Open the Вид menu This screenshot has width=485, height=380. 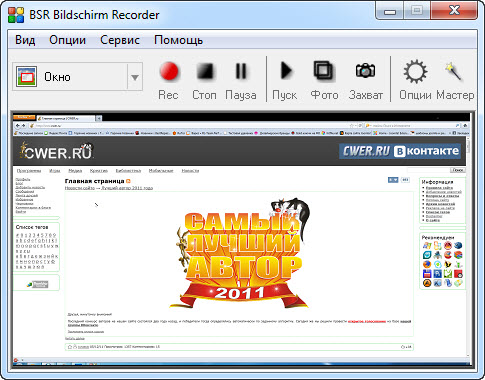coord(25,40)
